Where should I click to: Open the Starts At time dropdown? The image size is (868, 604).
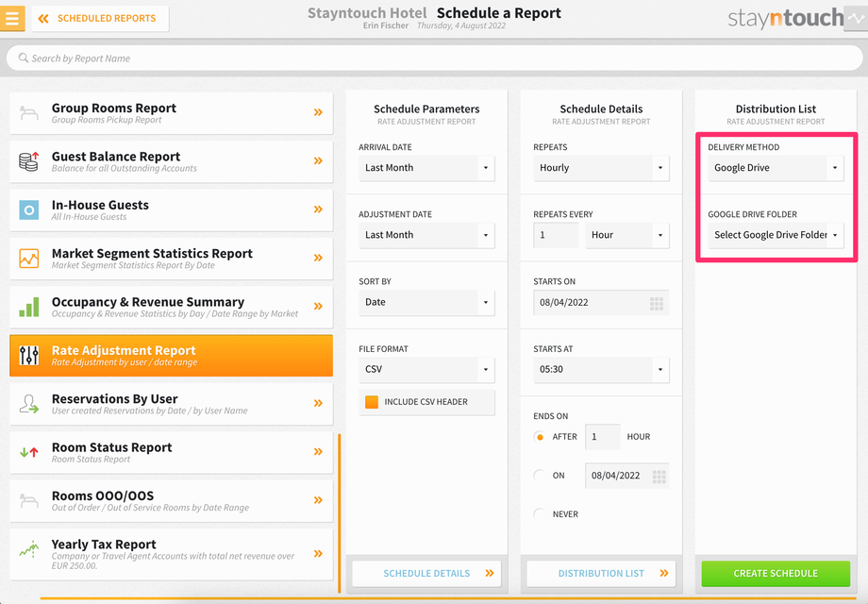(601, 369)
